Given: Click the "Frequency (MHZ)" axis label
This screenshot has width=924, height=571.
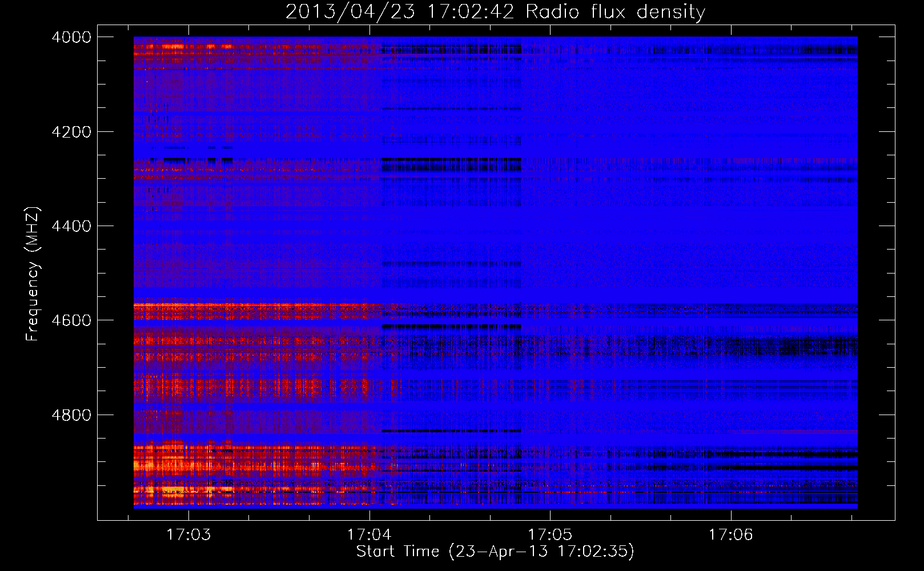Looking at the screenshot, I should (33, 274).
